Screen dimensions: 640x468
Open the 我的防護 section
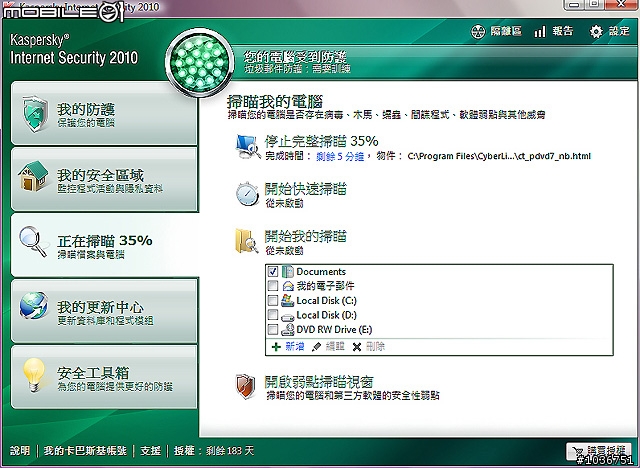click(x=104, y=113)
